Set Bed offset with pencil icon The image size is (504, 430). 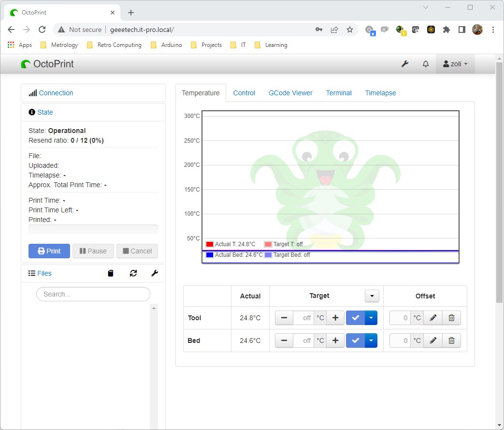(433, 341)
